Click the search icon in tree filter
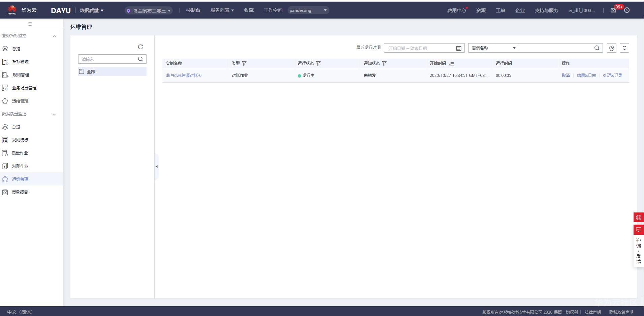Image resolution: width=644 pixels, height=316 pixels. point(140,59)
